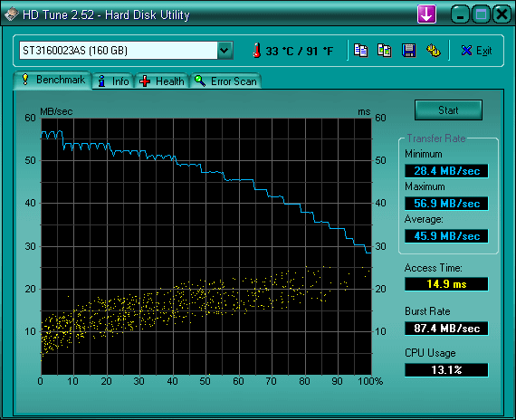Image resolution: width=516 pixels, height=420 pixels.
Task: Maximize the HD Tune window
Action: 481,14
